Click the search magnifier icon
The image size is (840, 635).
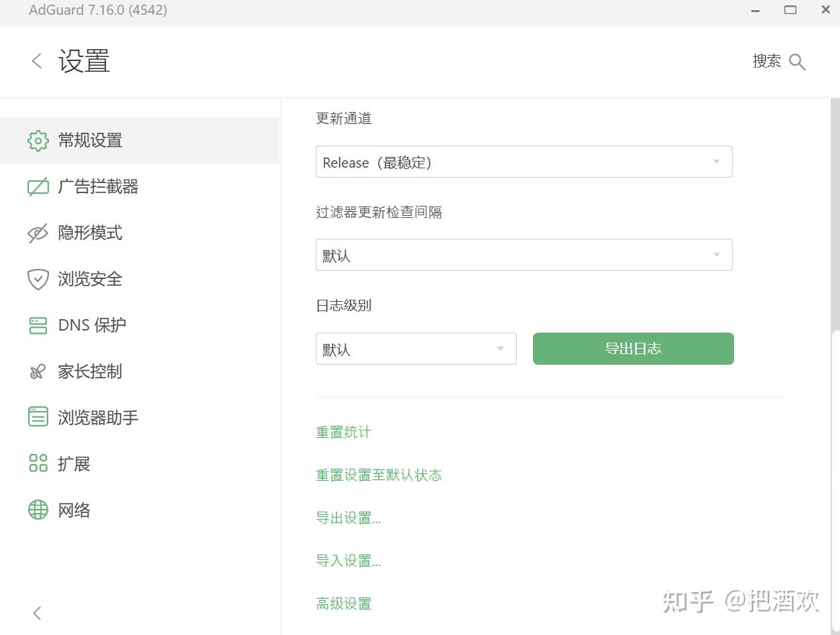coord(797,62)
